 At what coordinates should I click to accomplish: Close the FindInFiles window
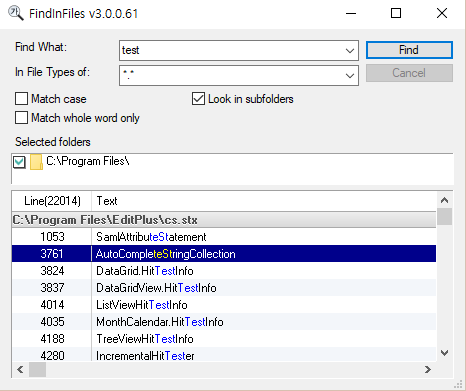point(442,14)
